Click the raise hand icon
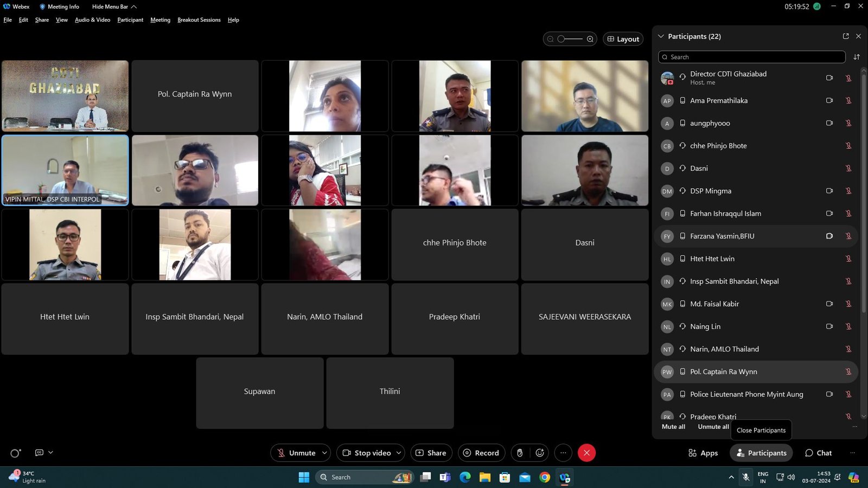The height and width of the screenshot is (488, 868). [520, 453]
